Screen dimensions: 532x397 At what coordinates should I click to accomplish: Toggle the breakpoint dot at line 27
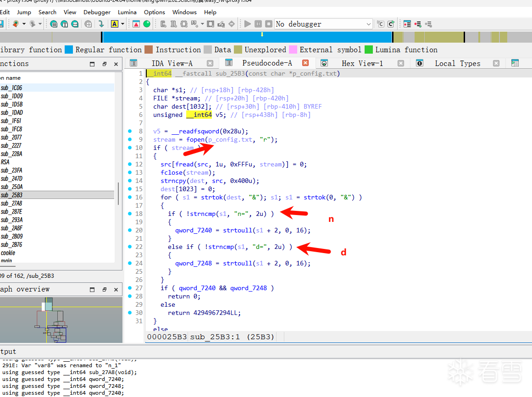pos(130,288)
